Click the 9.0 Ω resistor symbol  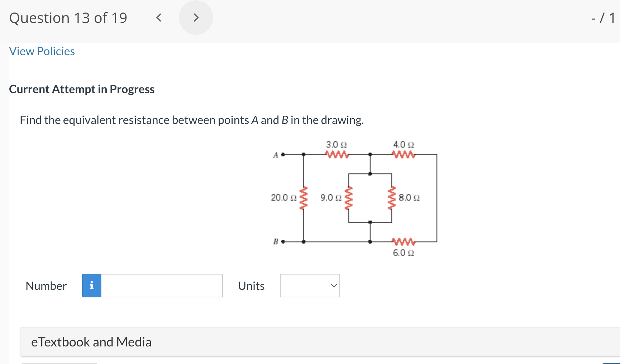349,197
